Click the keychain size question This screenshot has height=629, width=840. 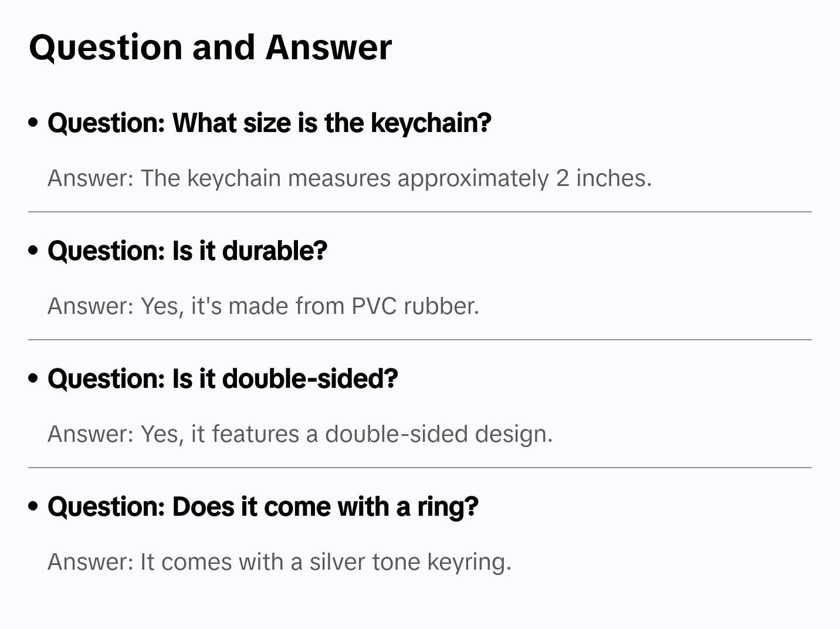[x=269, y=123]
